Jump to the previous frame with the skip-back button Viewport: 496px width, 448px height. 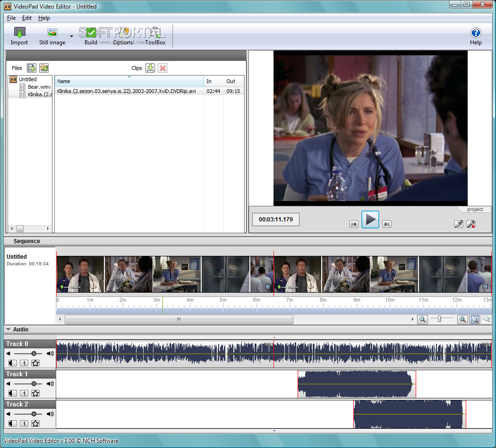[x=354, y=224]
